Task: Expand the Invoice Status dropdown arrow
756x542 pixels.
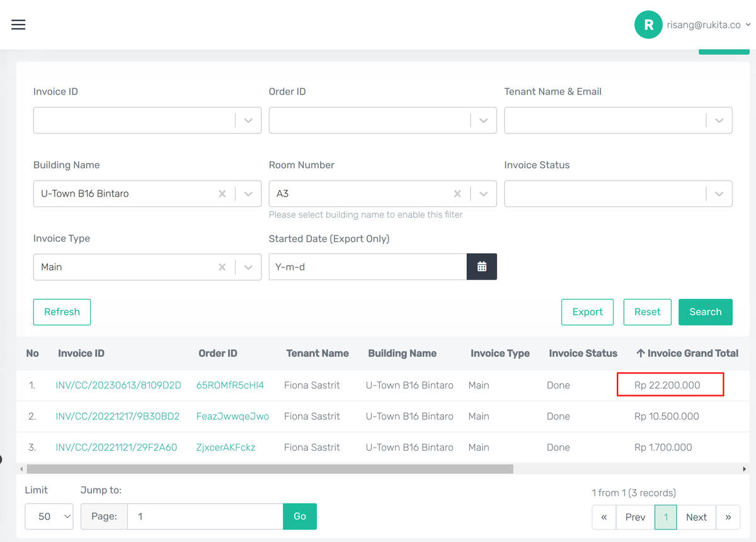Action: point(719,194)
